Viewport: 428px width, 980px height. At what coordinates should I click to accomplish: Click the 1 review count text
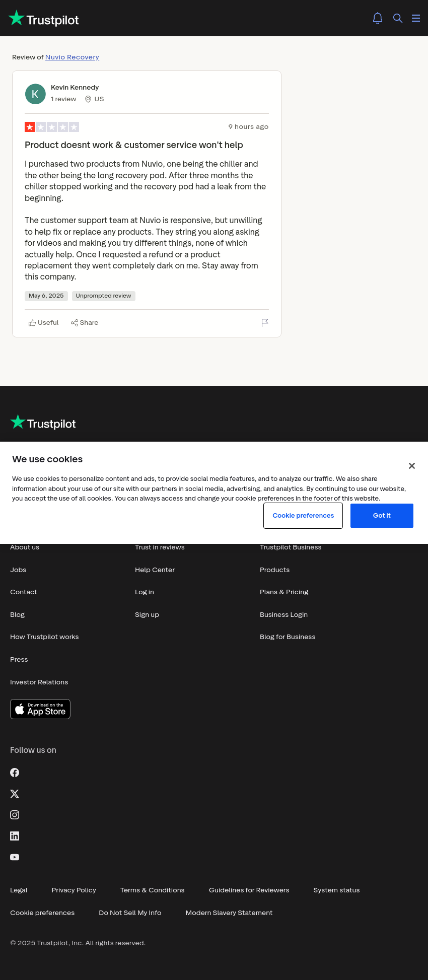[63, 99]
